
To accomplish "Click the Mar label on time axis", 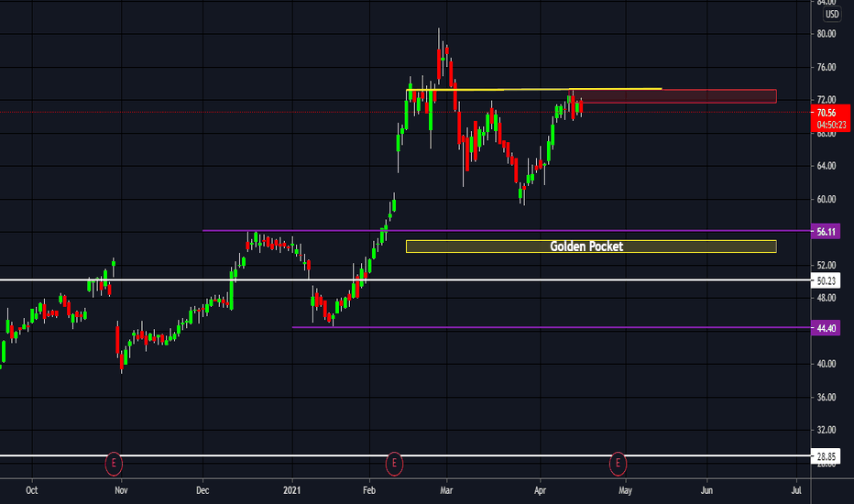I will [x=446, y=490].
